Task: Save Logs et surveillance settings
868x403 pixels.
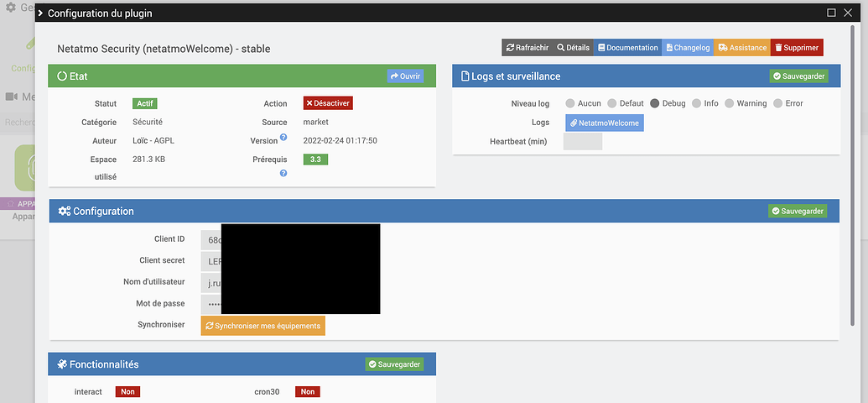Action: 798,76
